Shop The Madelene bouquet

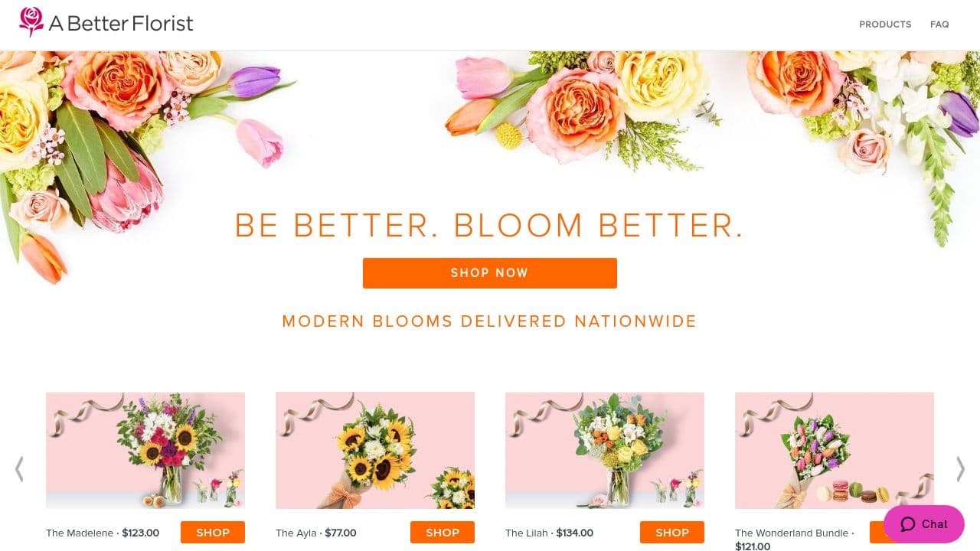tap(212, 532)
